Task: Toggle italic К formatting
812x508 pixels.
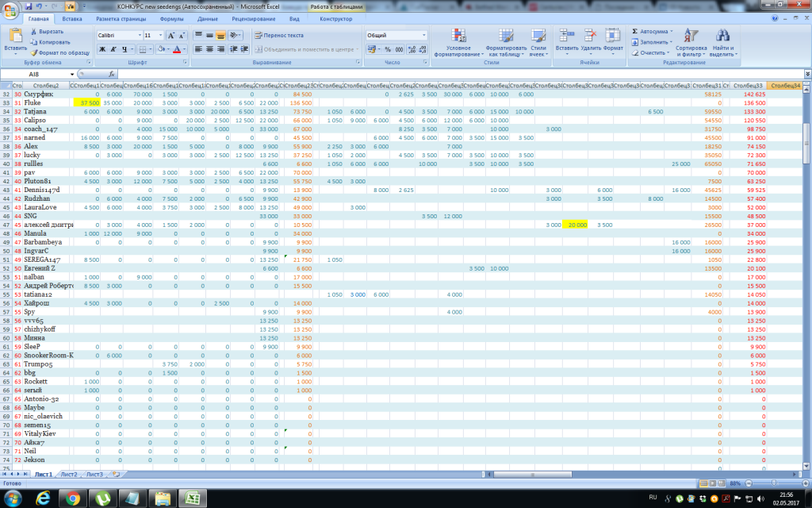Action: (113, 49)
